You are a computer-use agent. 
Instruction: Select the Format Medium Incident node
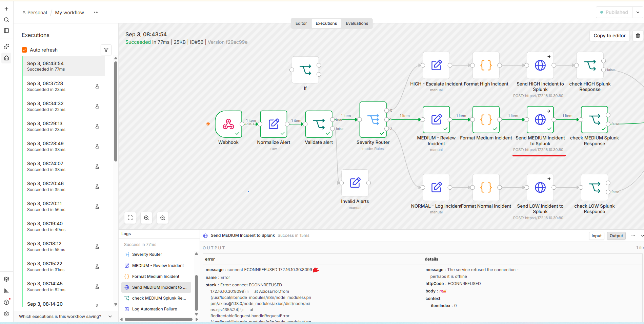point(486,119)
